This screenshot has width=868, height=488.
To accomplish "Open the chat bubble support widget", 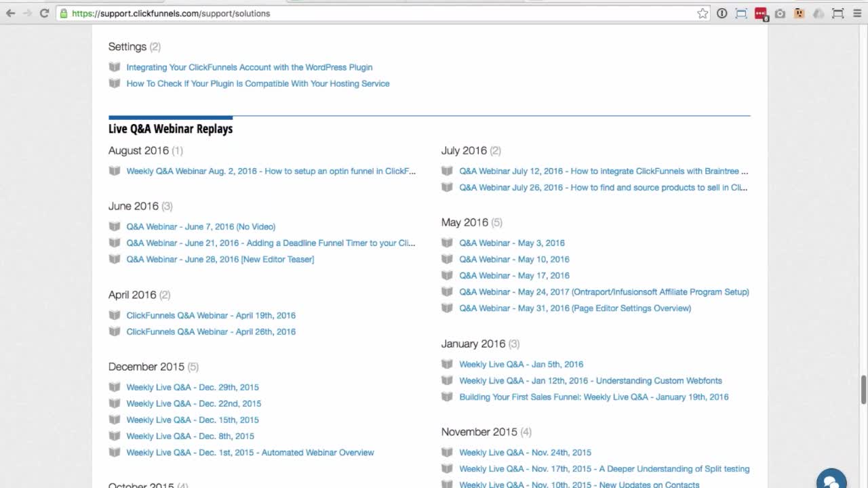I will pyautogui.click(x=831, y=479).
